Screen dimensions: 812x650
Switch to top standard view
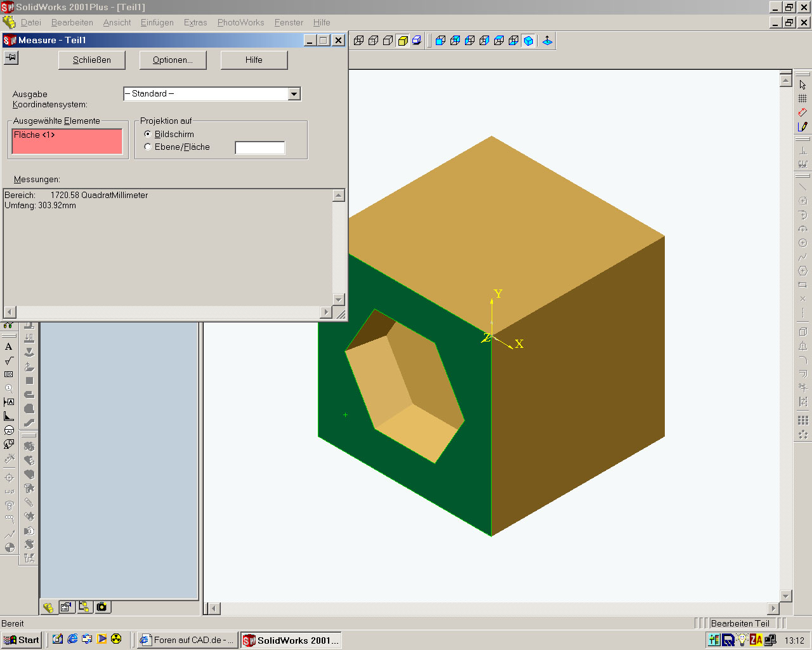tap(499, 41)
